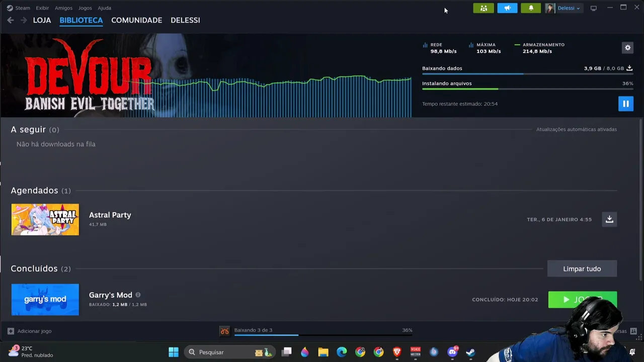Image resolution: width=644 pixels, height=362 pixels.
Task: Click Não há downloads na fila text
Action: [x=56, y=144]
